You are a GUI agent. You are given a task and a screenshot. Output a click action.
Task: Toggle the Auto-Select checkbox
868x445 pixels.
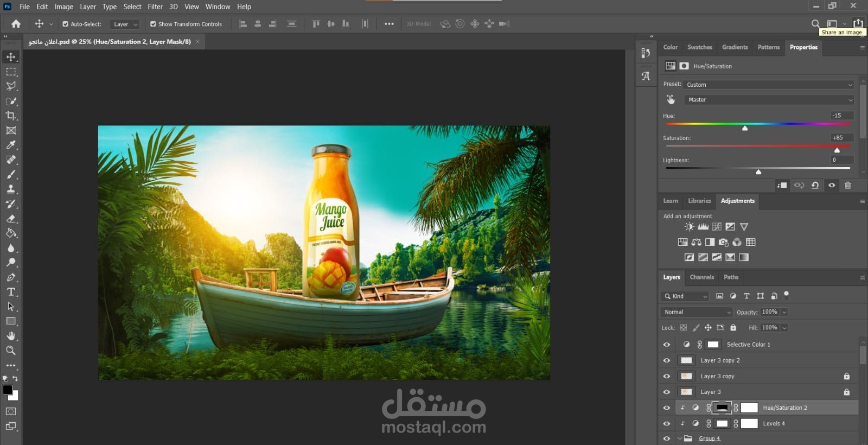pos(66,24)
